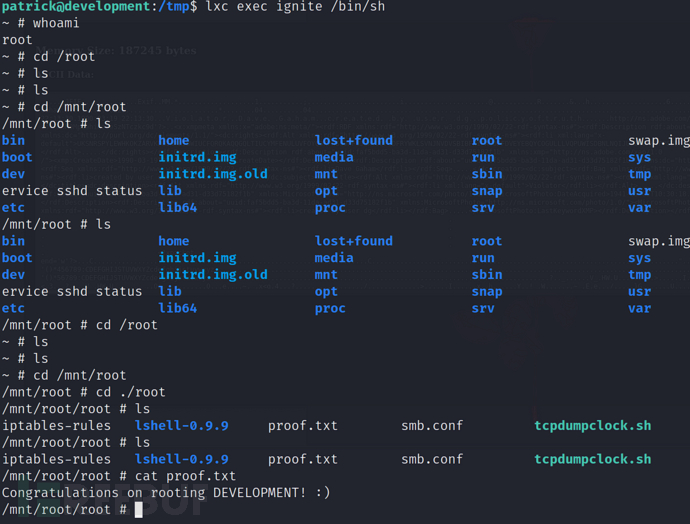Click the word 'DEVELOPMENT!' in the proof output

(x=259, y=493)
